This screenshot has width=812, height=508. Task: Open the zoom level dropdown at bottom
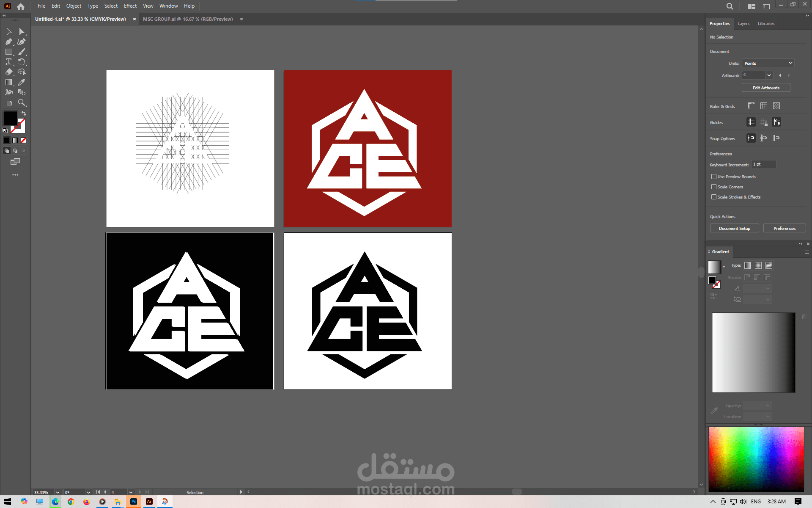click(x=58, y=492)
